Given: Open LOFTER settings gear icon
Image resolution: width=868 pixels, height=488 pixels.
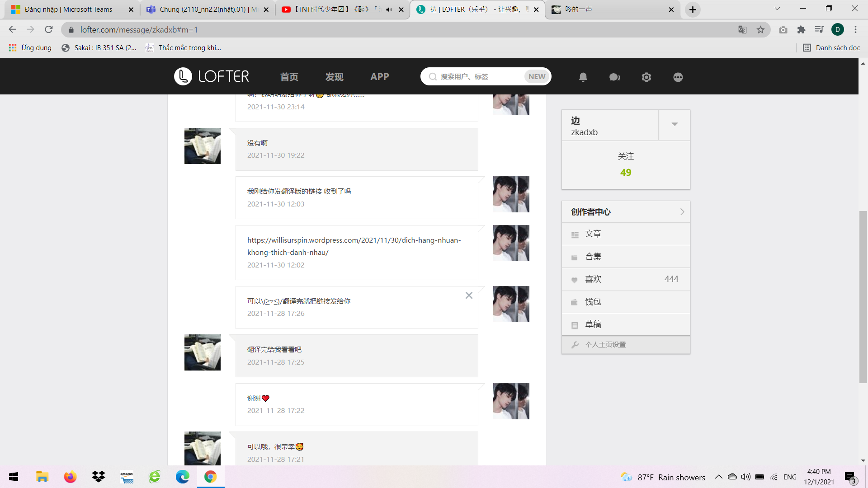Looking at the screenshot, I should click(x=646, y=77).
